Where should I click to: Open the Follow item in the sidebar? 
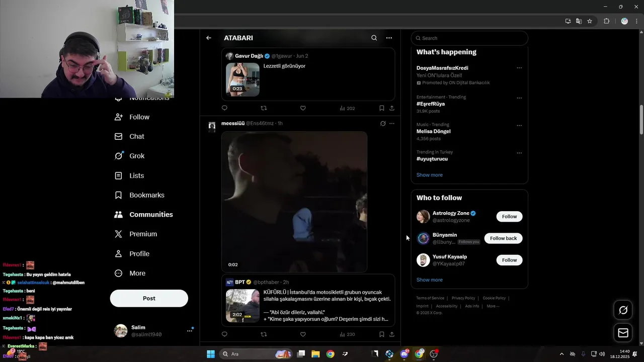click(x=132, y=117)
